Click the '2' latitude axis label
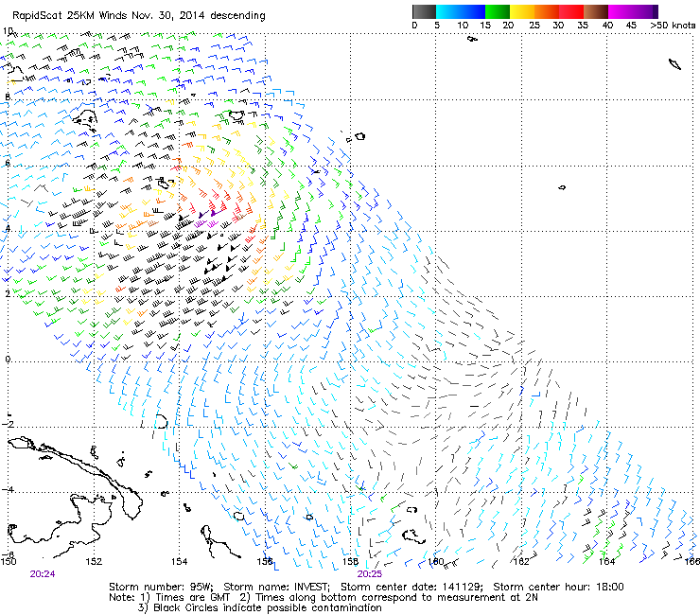Image resolution: width=700 pixels, height=615 pixels. 8,293
